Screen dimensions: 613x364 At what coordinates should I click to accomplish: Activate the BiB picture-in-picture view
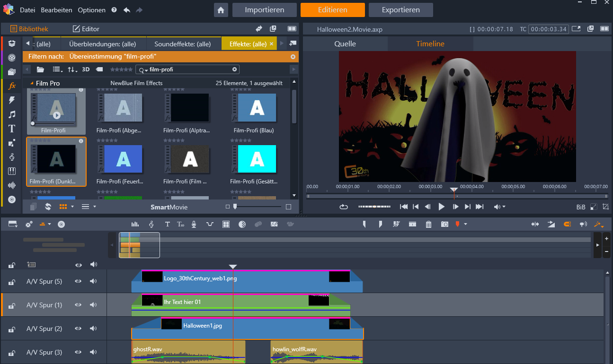pos(581,207)
